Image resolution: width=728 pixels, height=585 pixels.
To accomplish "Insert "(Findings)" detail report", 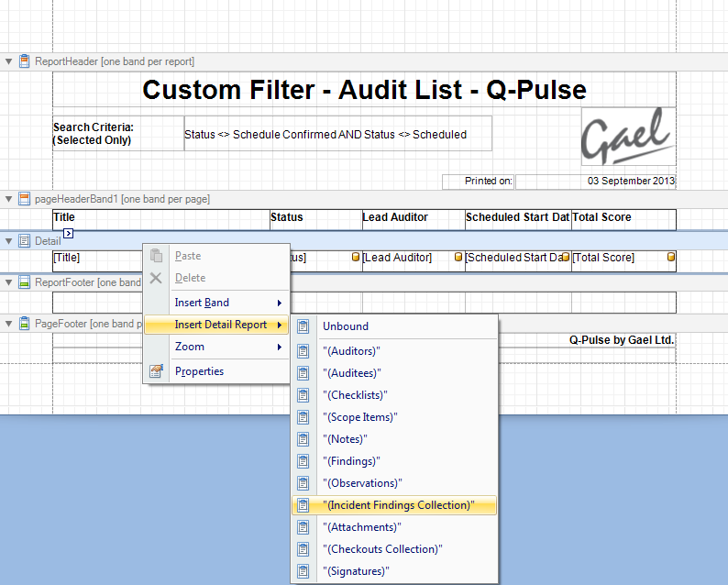I will click(x=394, y=461).
